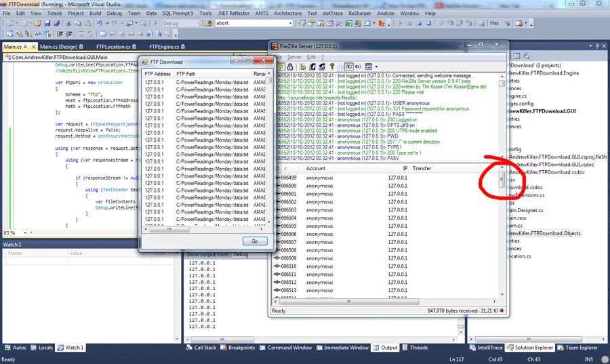Open FileZilla Server users icon
The image size is (610, 364).
pyautogui.click(x=312, y=66)
